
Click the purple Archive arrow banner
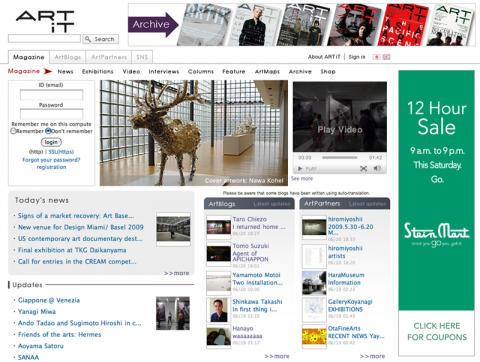[x=153, y=25]
